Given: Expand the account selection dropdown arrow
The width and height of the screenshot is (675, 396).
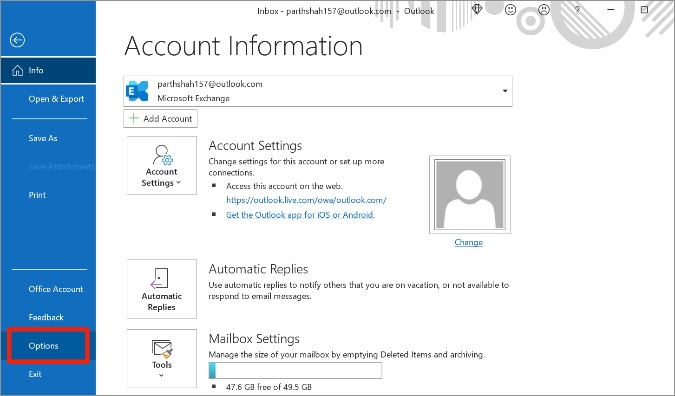Looking at the screenshot, I should [505, 91].
